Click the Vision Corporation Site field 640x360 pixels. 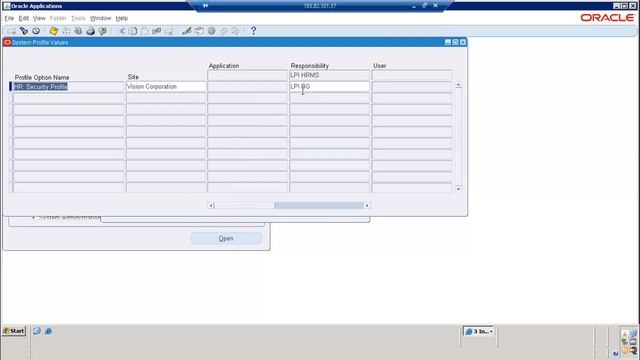[166, 87]
